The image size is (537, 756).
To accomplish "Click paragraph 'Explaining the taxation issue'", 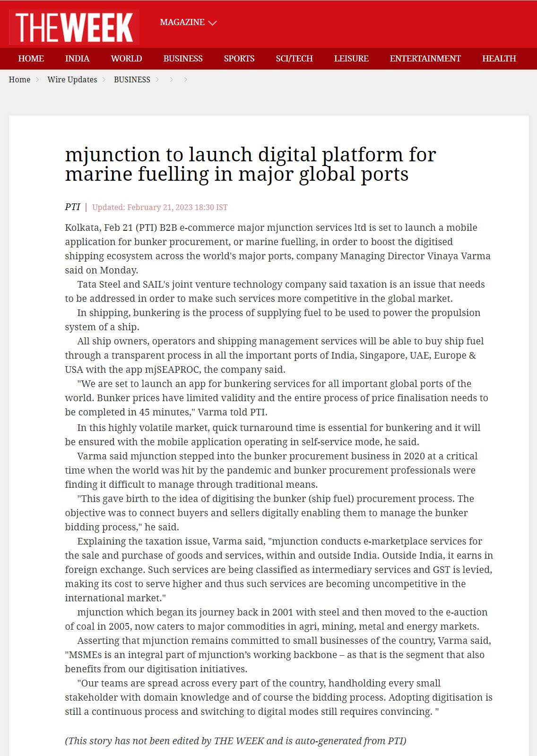I will (x=279, y=570).
